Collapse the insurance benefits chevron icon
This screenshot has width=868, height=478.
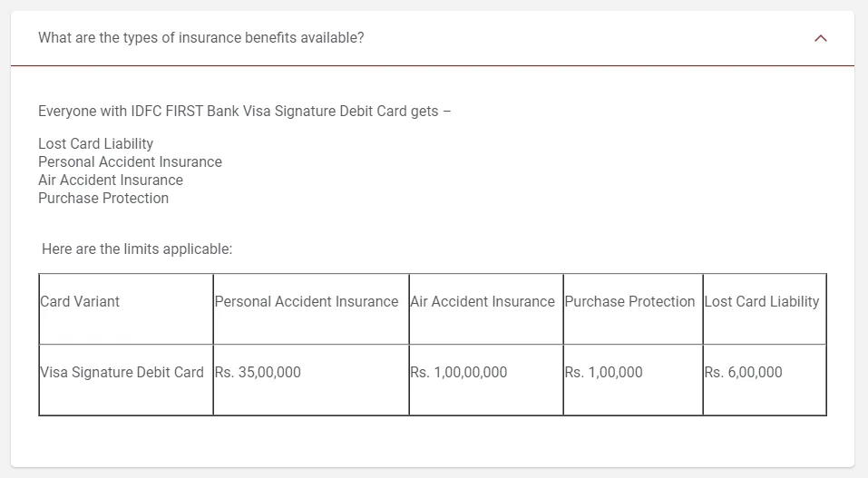[821, 38]
